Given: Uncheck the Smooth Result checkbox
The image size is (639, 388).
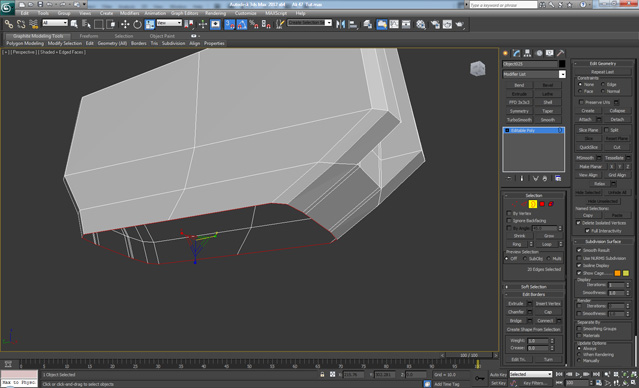Looking at the screenshot, I should tap(579, 250).
